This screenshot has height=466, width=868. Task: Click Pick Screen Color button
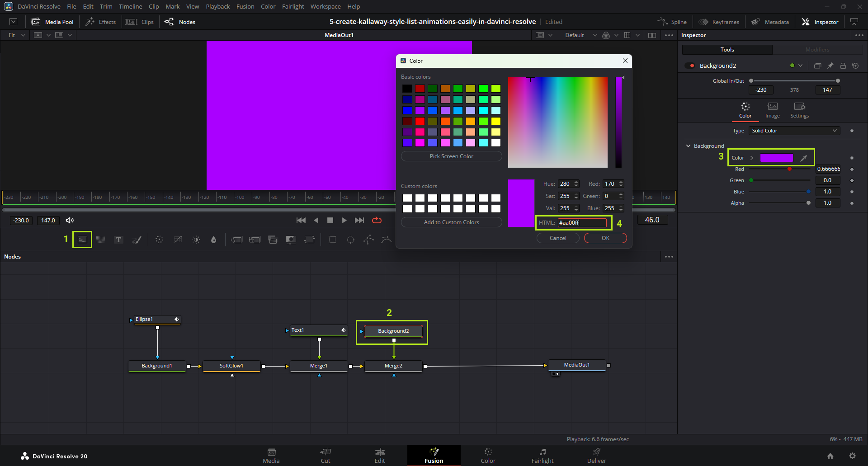(451, 156)
